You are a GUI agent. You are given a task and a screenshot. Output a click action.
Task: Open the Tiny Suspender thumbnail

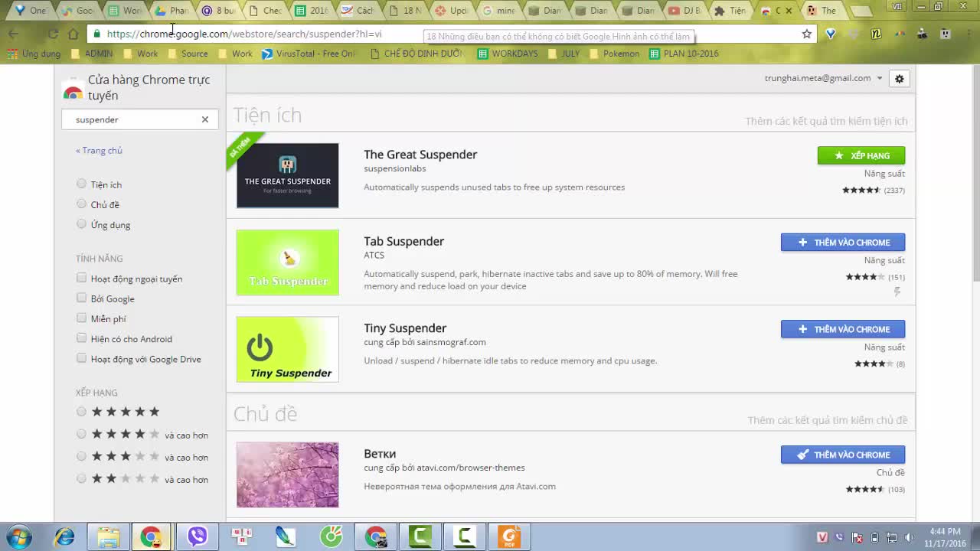point(287,349)
